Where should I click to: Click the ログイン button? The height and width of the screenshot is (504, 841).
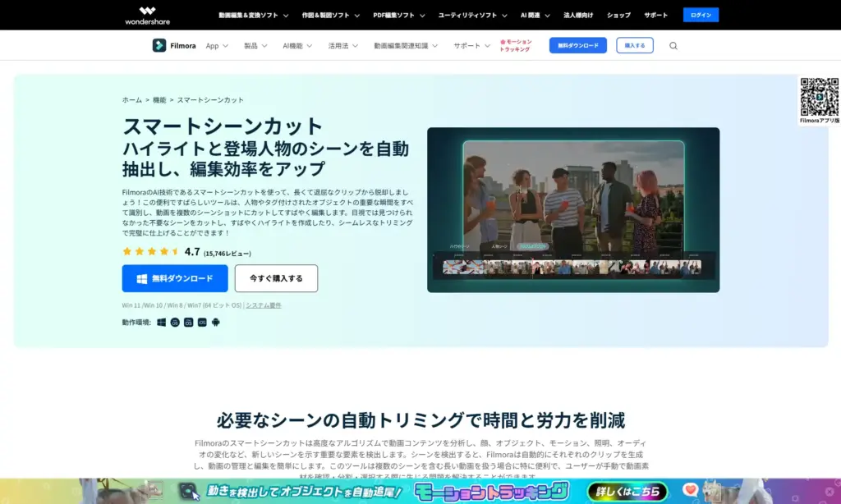[701, 15]
